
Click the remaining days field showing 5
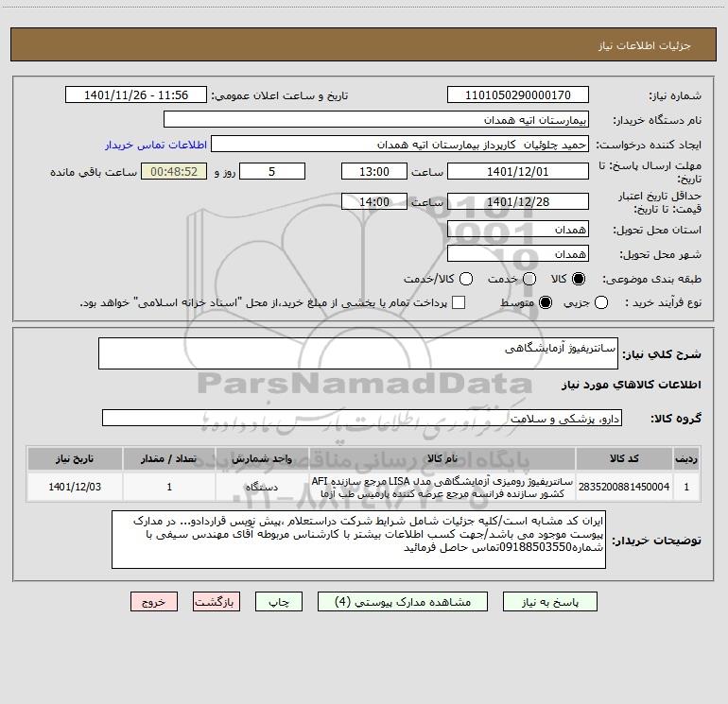tap(272, 171)
